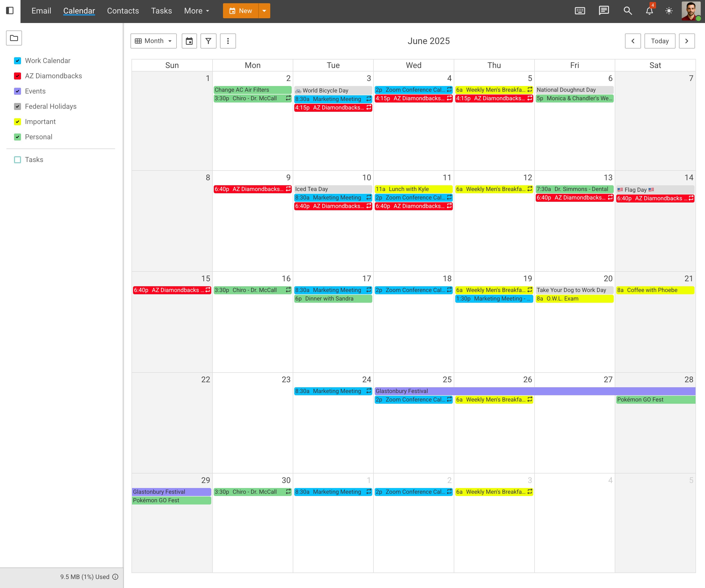Open the calendar filter funnel
This screenshot has height=588, width=705.
(x=208, y=41)
